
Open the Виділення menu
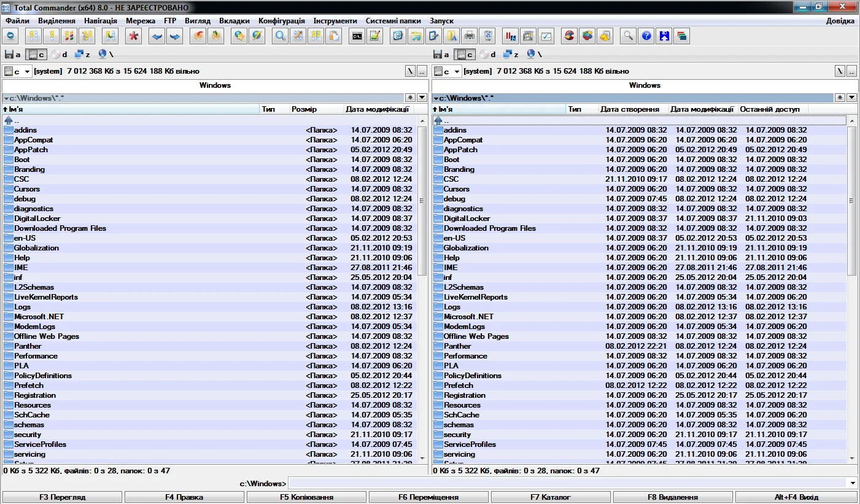pyautogui.click(x=56, y=21)
